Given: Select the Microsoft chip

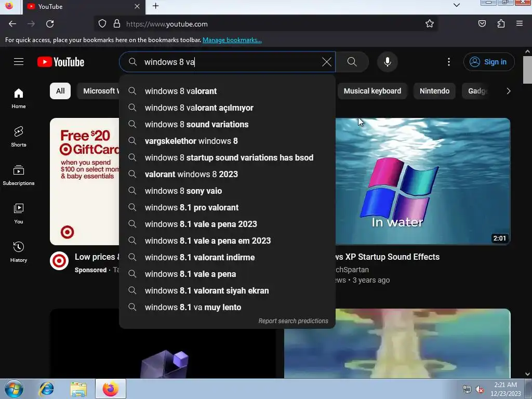Looking at the screenshot, I should [x=98, y=91].
